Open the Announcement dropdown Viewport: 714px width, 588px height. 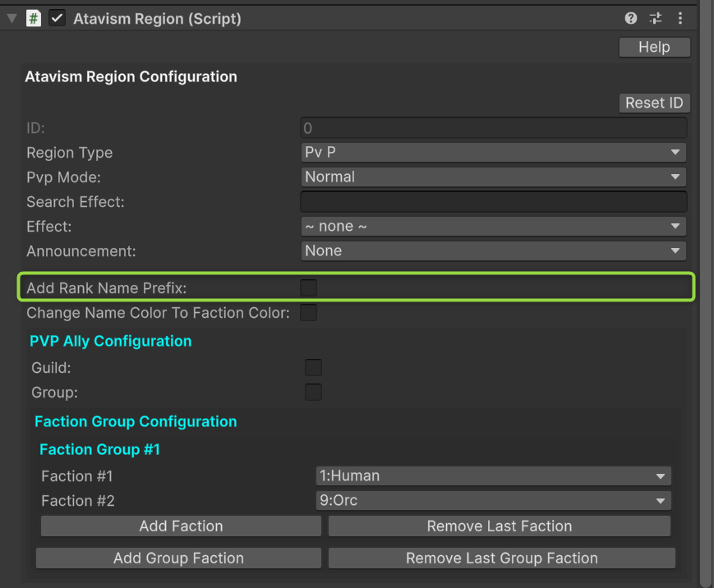493,250
